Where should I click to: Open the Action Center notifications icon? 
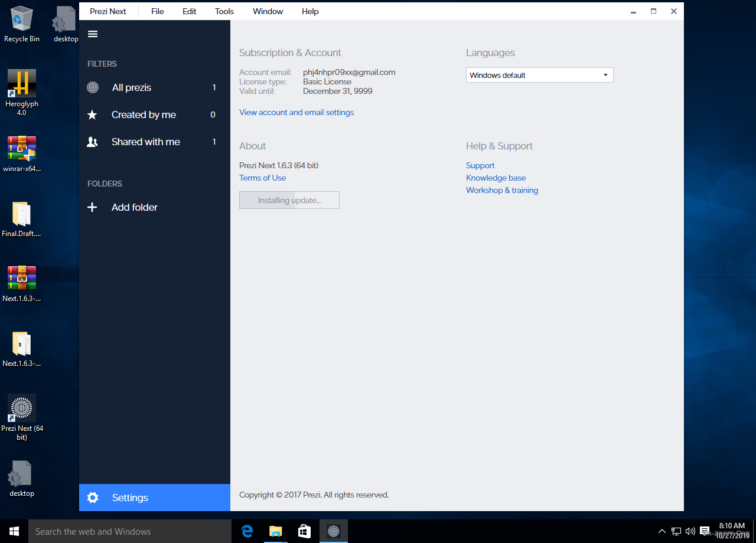pos(705,531)
